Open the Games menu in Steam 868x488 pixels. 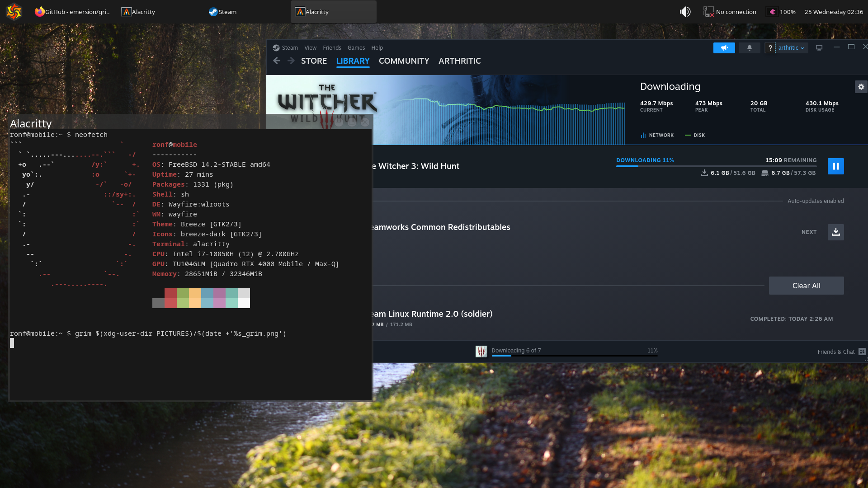(x=356, y=47)
